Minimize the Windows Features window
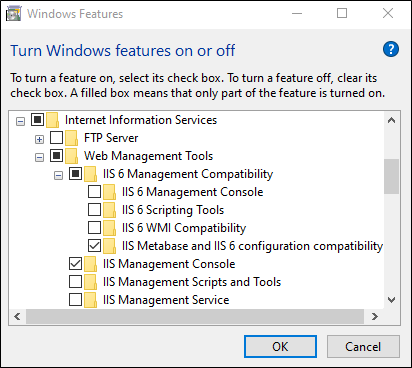Screen dimensions: 412x368 [x=297, y=13]
